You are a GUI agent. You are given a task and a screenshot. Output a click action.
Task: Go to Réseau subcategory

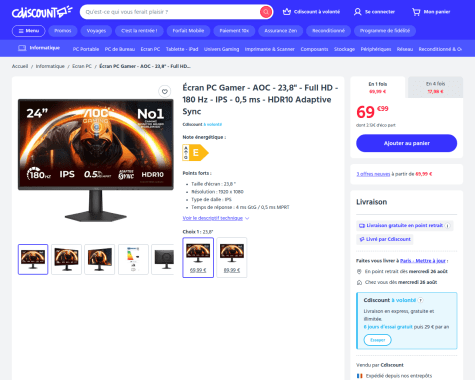pos(405,49)
